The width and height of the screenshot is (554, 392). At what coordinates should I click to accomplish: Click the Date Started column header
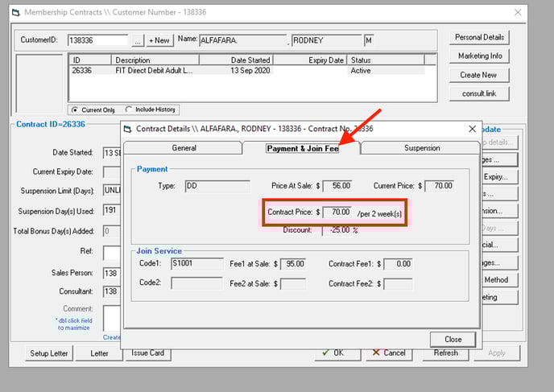pyautogui.click(x=236, y=60)
